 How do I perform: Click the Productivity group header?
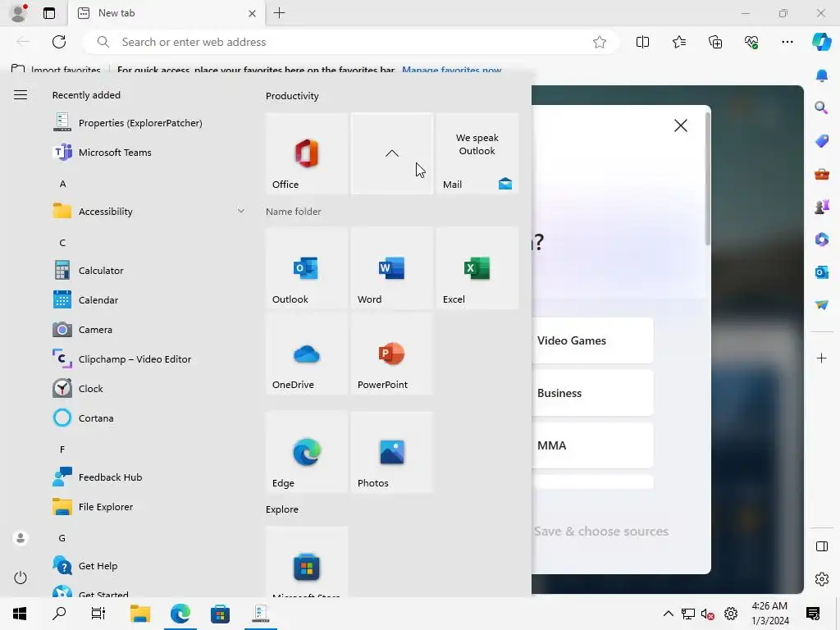pyautogui.click(x=292, y=96)
